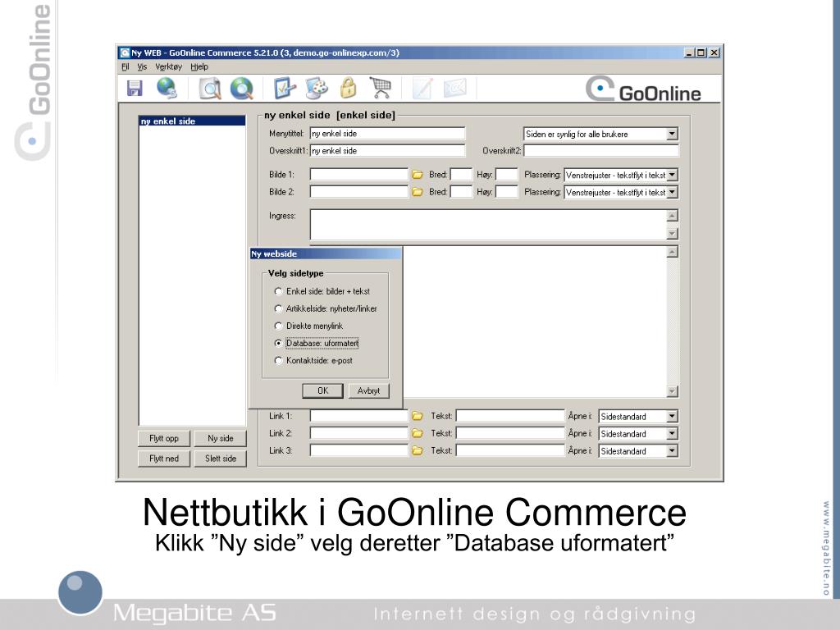Click the globe publish icon
Screen dimensions: 840x630
click(167, 88)
